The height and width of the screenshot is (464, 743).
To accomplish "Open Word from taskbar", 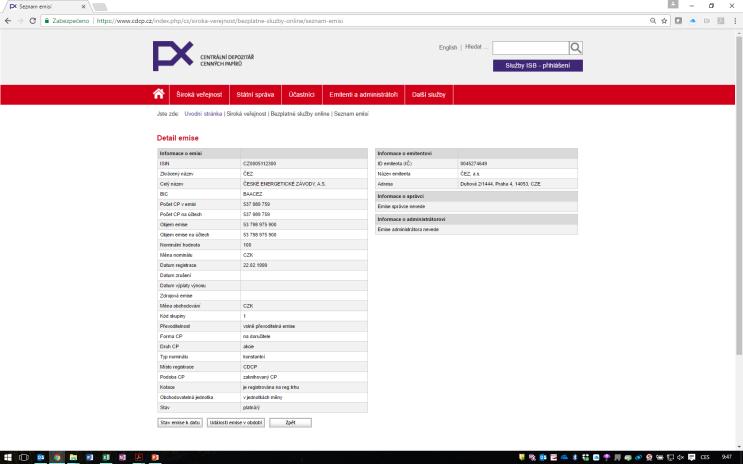I will pyautogui.click(x=90, y=457).
